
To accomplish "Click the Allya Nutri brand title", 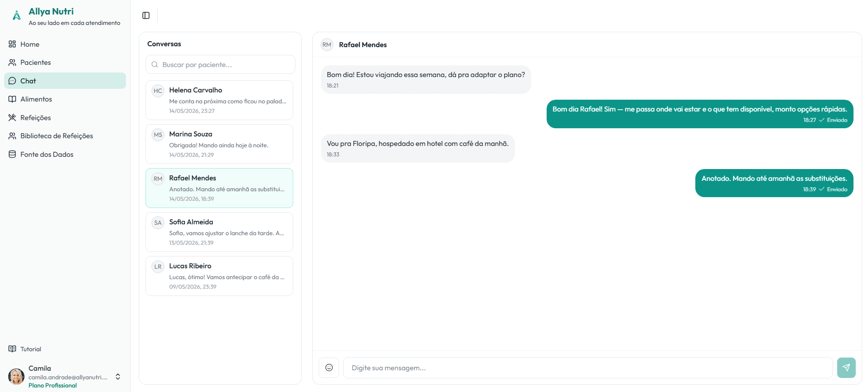I will [51, 11].
